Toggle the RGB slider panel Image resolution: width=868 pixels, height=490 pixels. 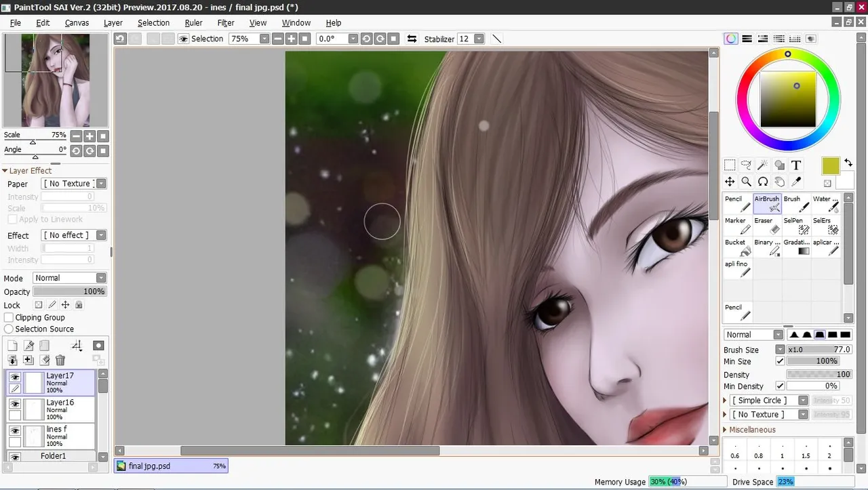coord(747,39)
